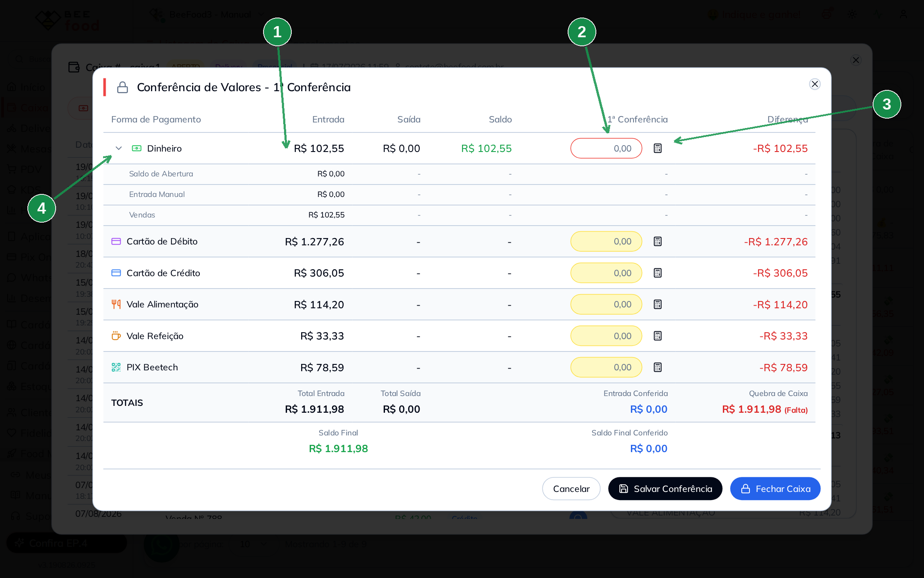Click the PIX Beetech QR icon
This screenshot has height=578, width=924.
coord(116,367)
